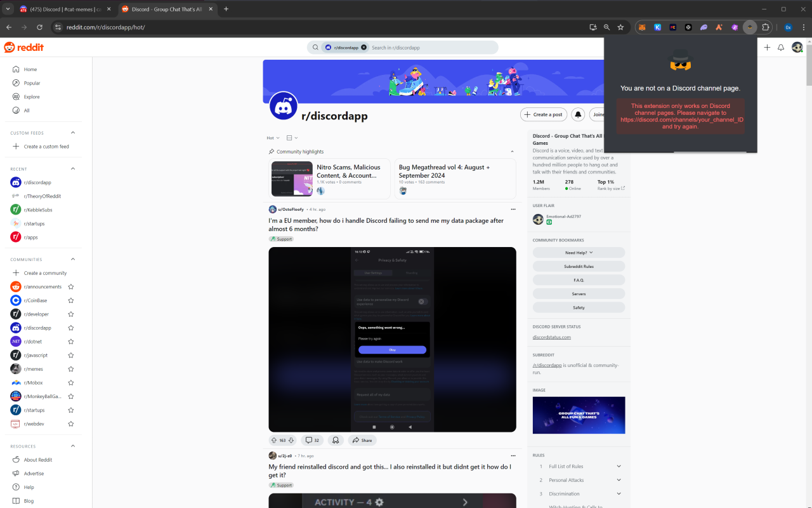Favorite r/memes with star
Viewport: 812px width, 508px height.
coord(71,369)
